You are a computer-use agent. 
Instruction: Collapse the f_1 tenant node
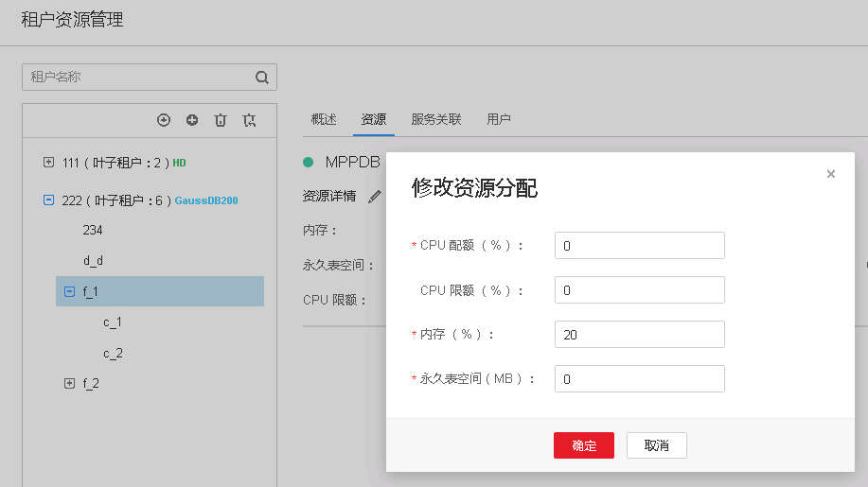tap(69, 292)
